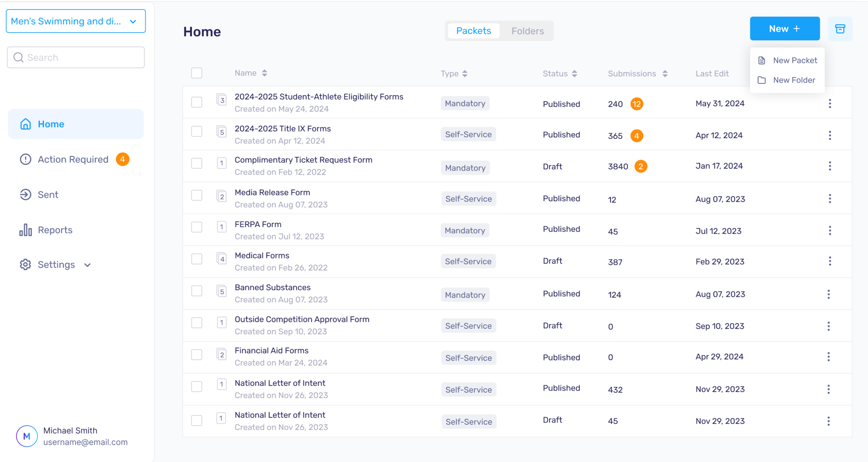Expand the Settings chevron in sidebar
Viewport: 868px width, 462px height.
pyautogui.click(x=88, y=265)
